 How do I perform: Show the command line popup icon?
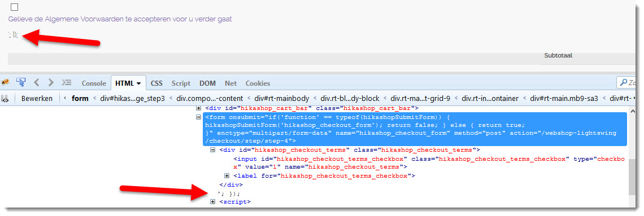[x=67, y=83]
